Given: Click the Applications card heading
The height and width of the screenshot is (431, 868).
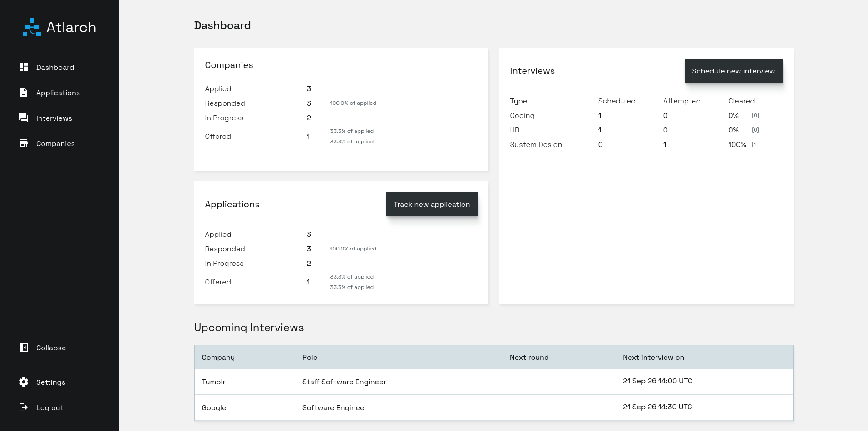Looking at the screenshot, I should 232,204.
